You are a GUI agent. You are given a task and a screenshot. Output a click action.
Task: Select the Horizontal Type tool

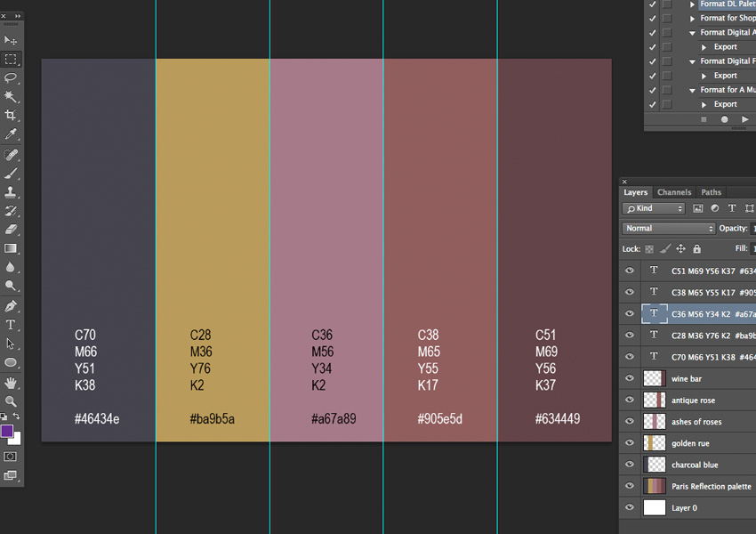tap(11, 325)
